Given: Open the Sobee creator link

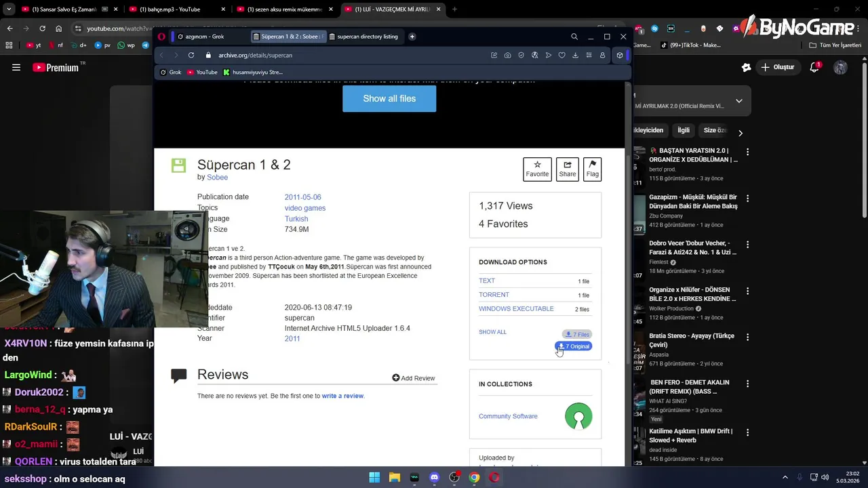Looking at the screenshot, I should [x=217, y=178].
